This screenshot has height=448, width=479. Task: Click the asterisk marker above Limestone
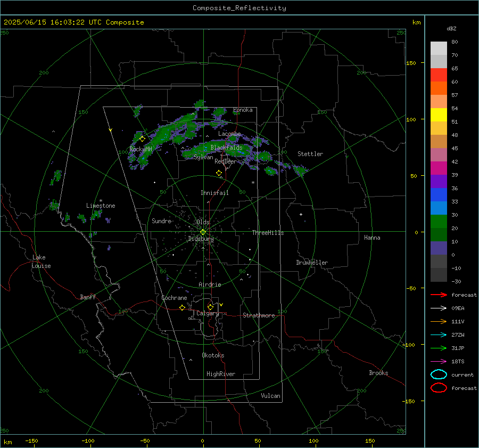click(x=101, y=201)
